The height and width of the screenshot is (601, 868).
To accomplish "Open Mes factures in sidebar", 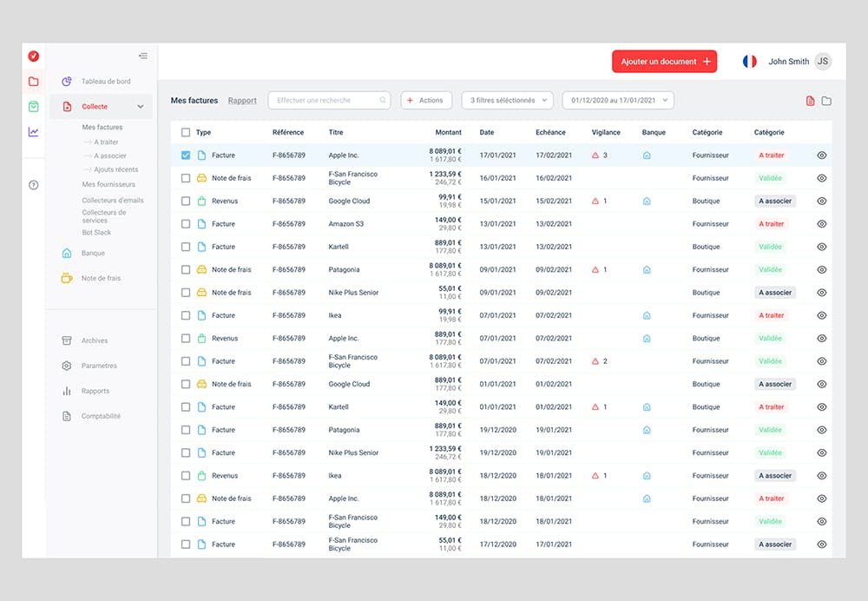I will point(102,127).
